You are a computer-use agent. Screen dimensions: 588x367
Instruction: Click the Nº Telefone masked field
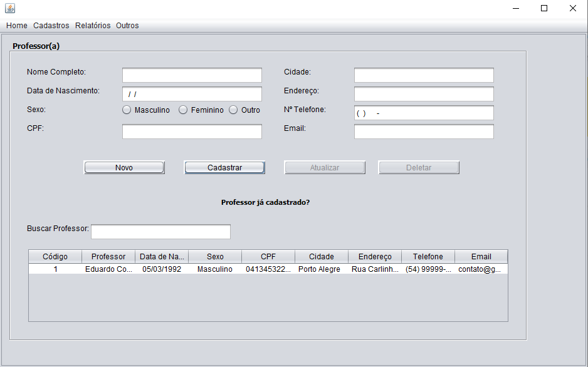pyautogui.click(x=424, y=113)
